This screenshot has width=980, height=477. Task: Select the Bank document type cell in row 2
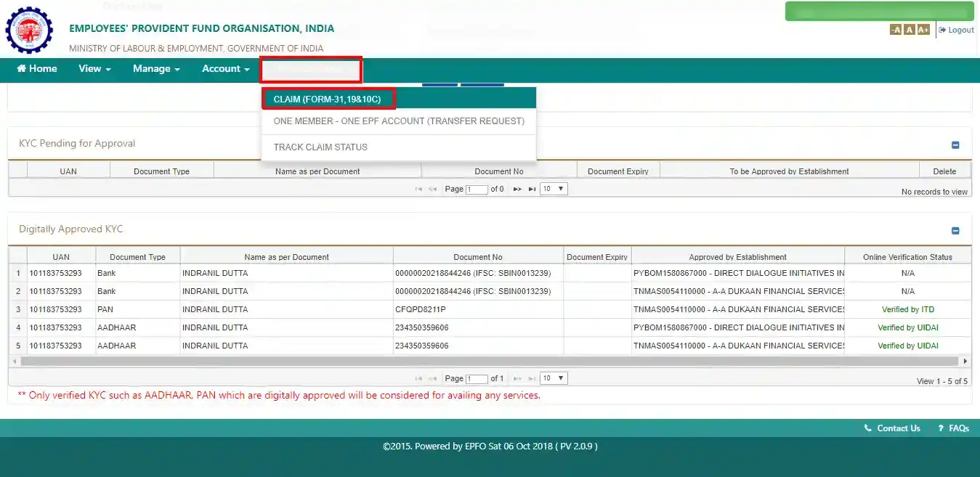137,291
